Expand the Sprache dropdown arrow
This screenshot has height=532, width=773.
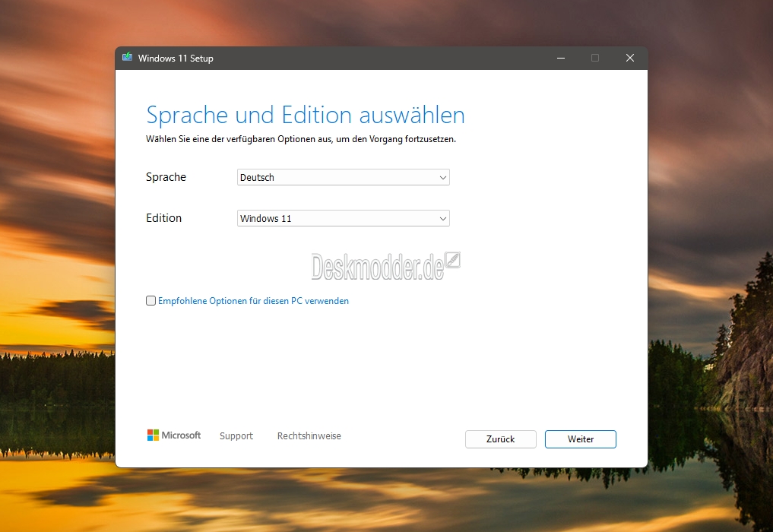pos(442,178)
